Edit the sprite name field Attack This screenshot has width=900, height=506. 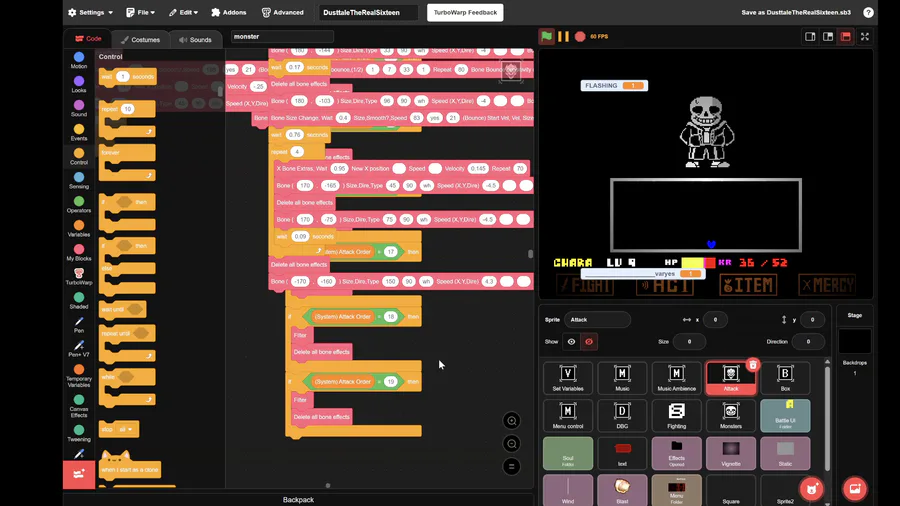coord(597,320)
